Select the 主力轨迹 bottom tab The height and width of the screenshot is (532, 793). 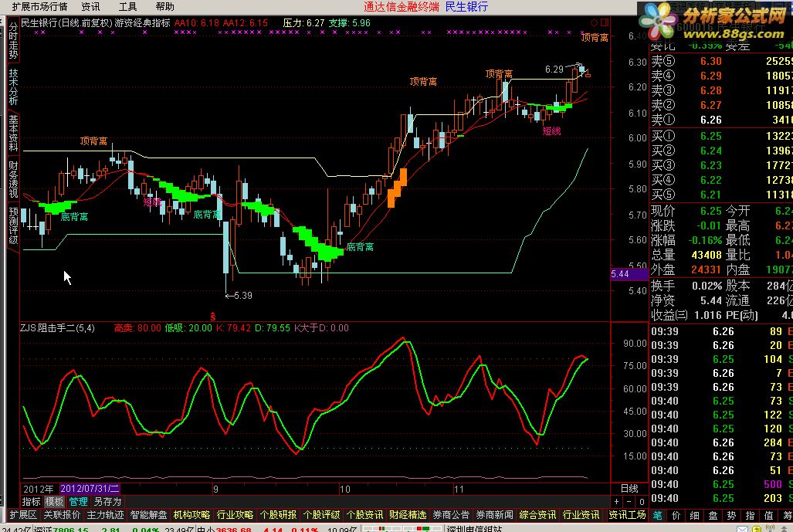tap(105, 515)
